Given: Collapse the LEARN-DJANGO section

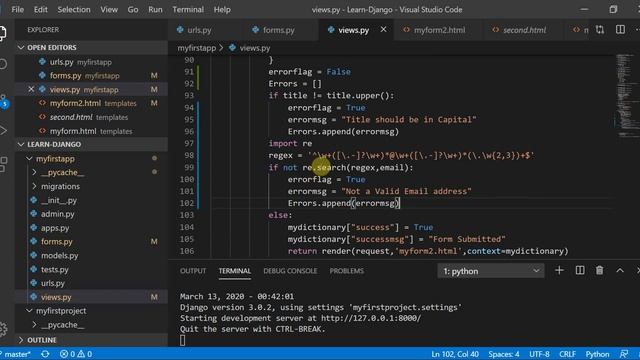Looking at the screenshot, I should click(x=91, y=144).
